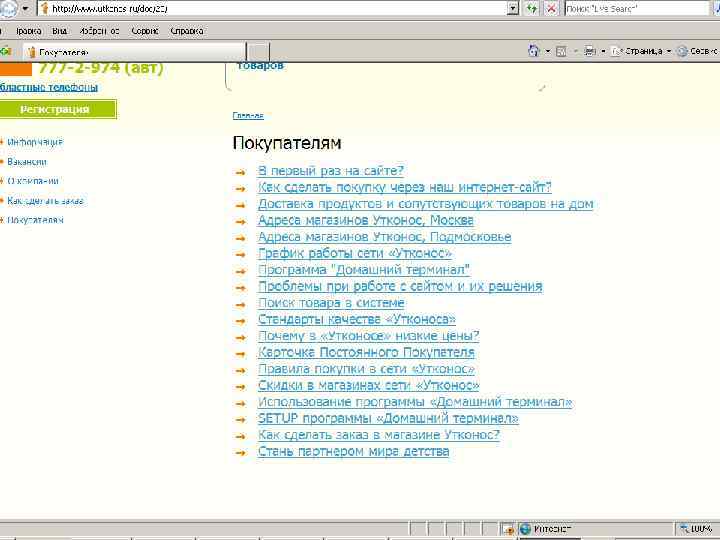The height and width of the screenshot is (540, 720).
Task: Click the phone number 777-2-974 text
Action: [x=101, y=68]
